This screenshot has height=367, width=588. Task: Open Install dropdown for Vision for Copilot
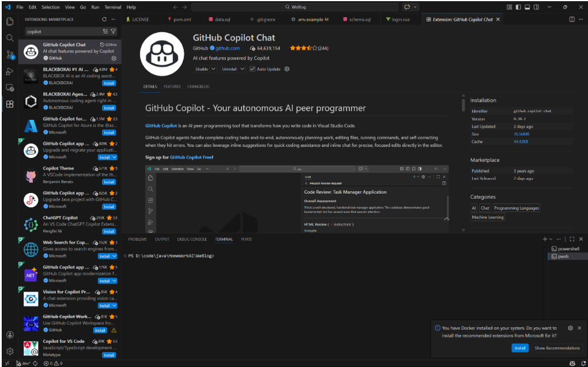pyautogui.click(x=115, y=305)
